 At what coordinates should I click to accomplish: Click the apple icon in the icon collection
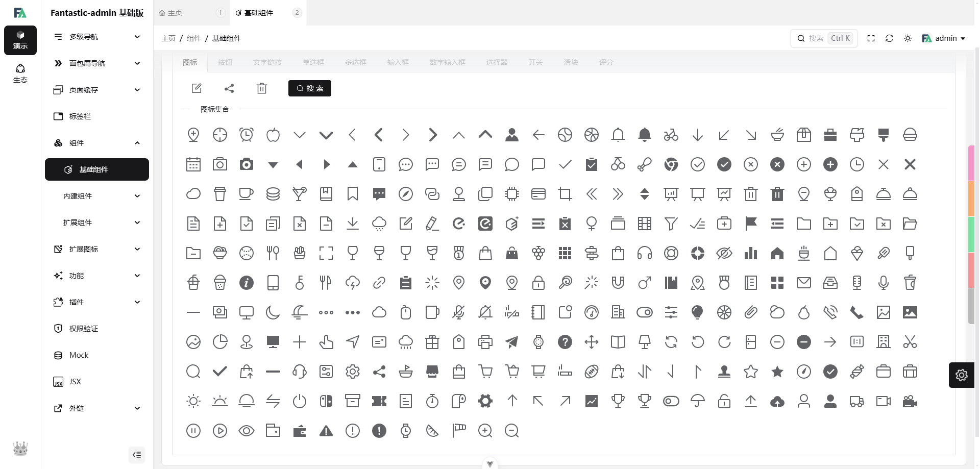pyautogui.click(x=273, y=135)
